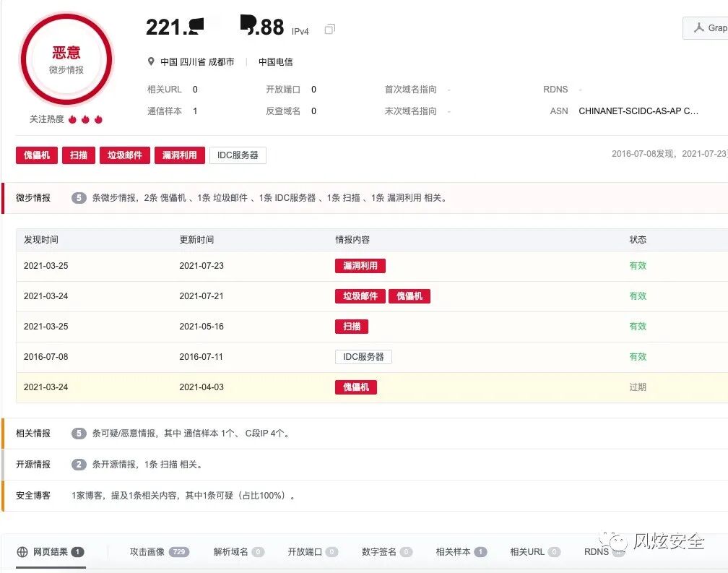Expand the 安全博客 section

[32, 496]
